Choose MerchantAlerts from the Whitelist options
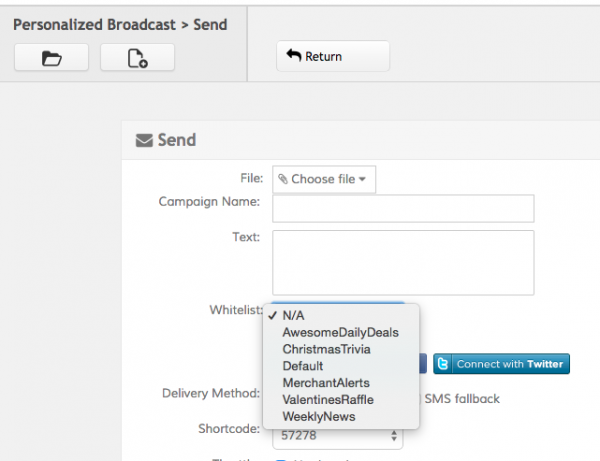This screenshot has height=461, width=600. [x=326, y=383]
